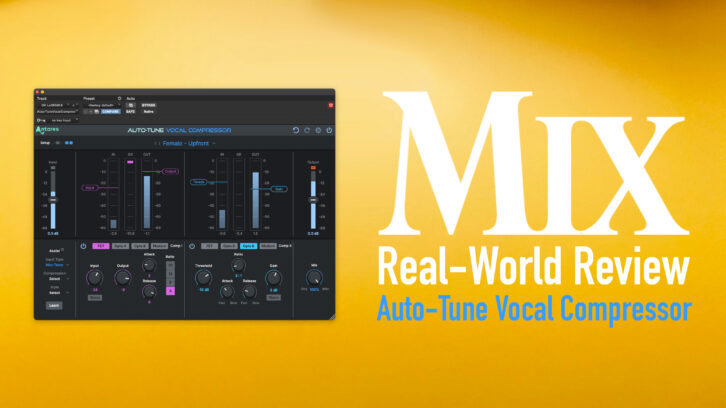
Task: Click the Comp 1 Output knob
Action: point(123,278)
